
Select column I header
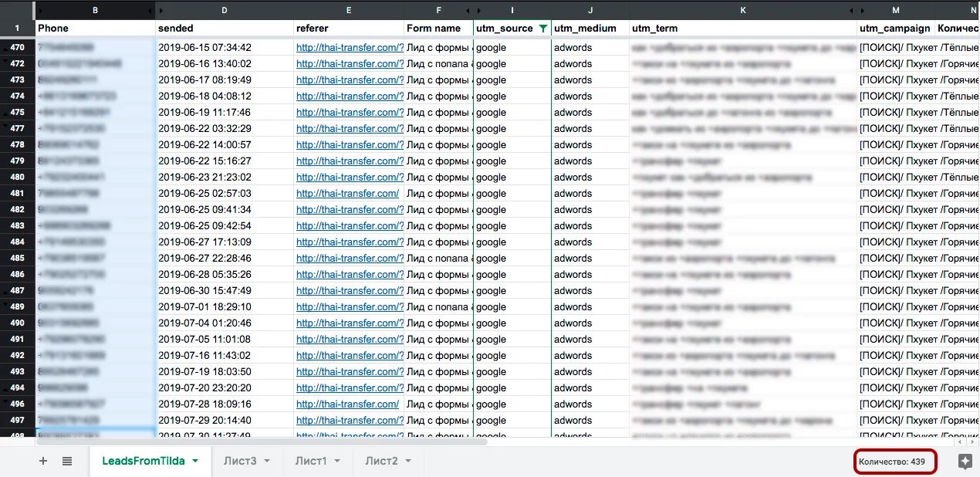pos(512,10)
